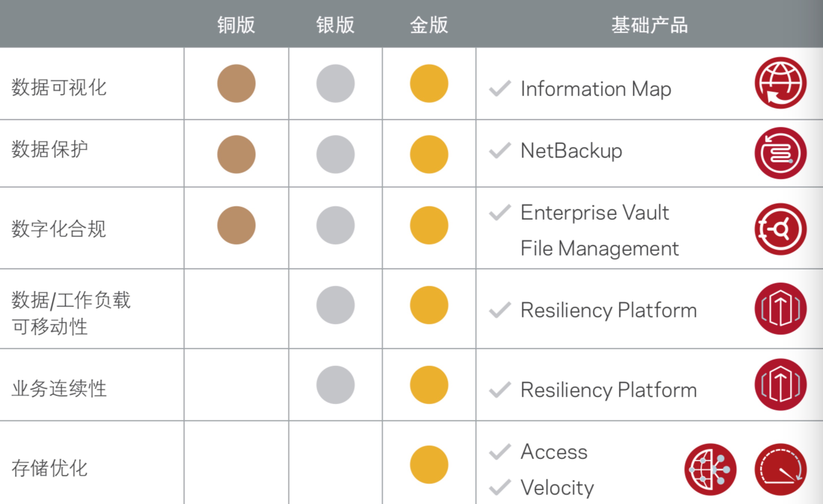Click silver dot in 业务连续性 row
This screenshot has height=504, width=823.
coord(335,385)
